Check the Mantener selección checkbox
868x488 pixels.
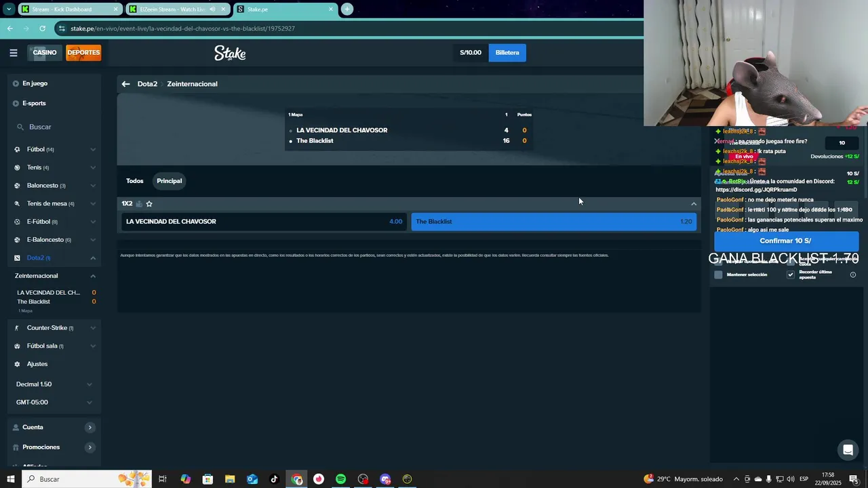718,274
